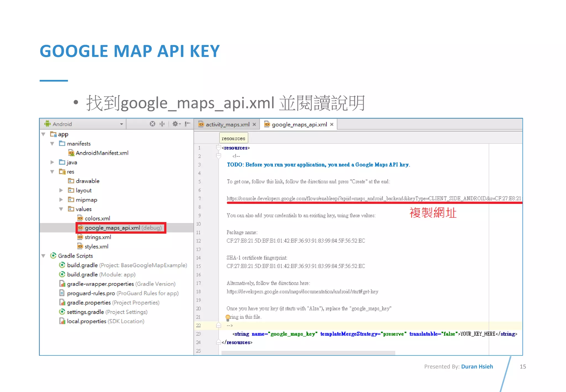Screen dimensions: 566x392
Task: Open colors.xml file
Action: 97,218
